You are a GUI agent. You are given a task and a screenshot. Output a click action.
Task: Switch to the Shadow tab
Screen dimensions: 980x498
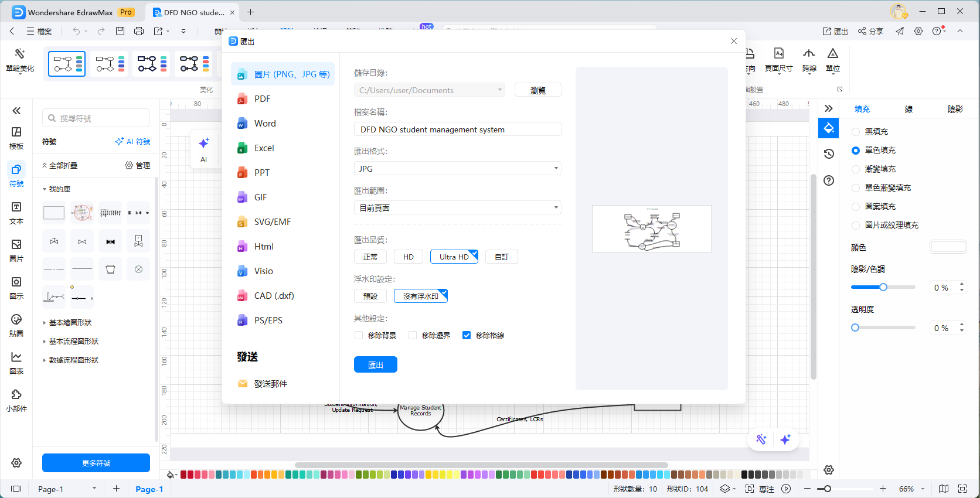[x=955, y=109]
